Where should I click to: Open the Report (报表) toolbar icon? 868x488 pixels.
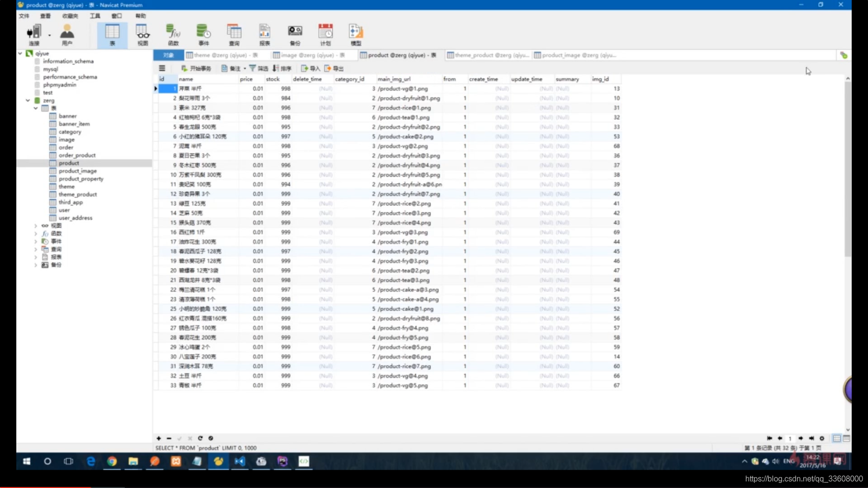[265, 35]
